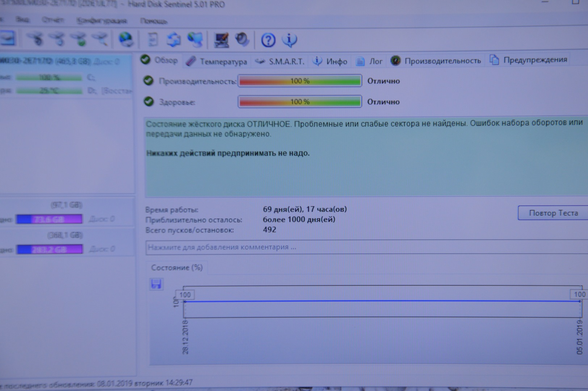588x391 pixels.
Task: Open the Конфигурация menu
Action: (x=102, y=21)
